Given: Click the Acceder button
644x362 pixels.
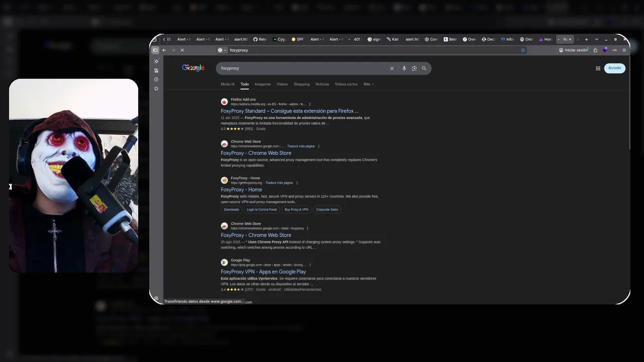Looking at the screenshot, I should coord(615,68).
